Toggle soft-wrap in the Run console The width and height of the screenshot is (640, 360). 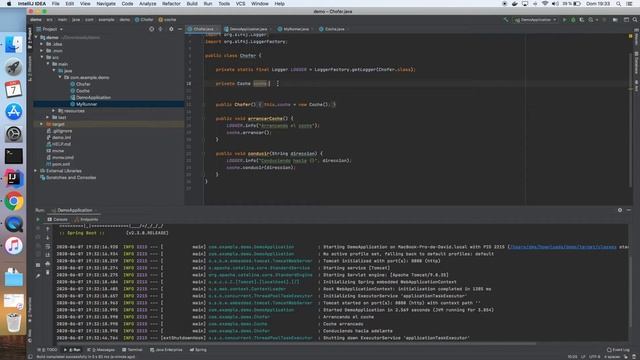[x=48, y=247]
